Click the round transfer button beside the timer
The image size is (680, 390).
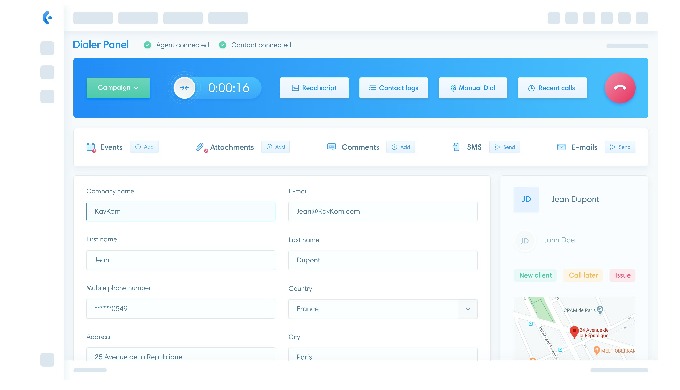184,88
